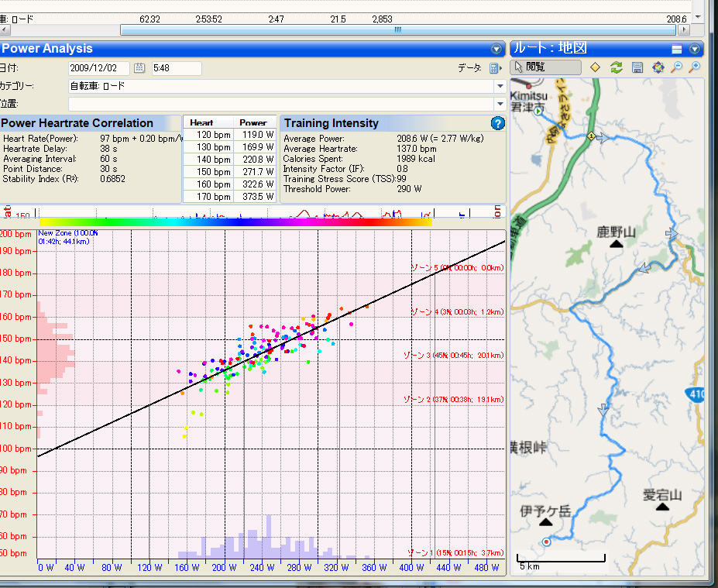Expand the location field dropdown
This screenshot has width=718, height=588.
[x=500, y=104]
